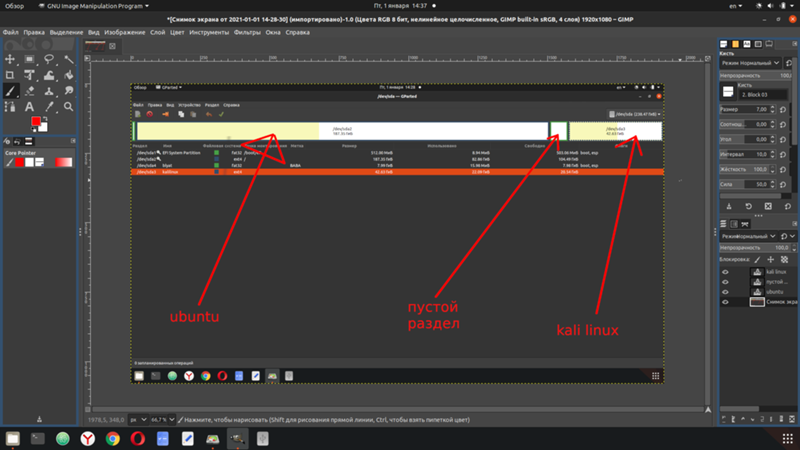Open the px units dropdown in status bar
Viewport: 800px width, 450px height.
coord(138,419)
